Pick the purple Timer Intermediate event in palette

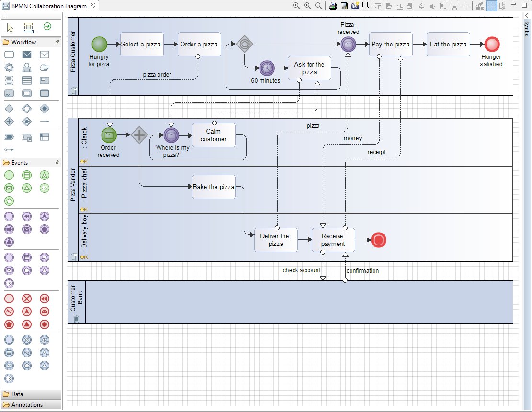tap(9, 283)
